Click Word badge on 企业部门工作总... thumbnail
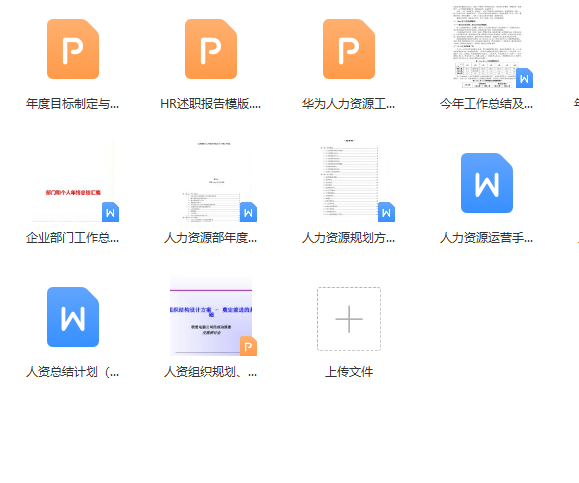 pos(110,212)
